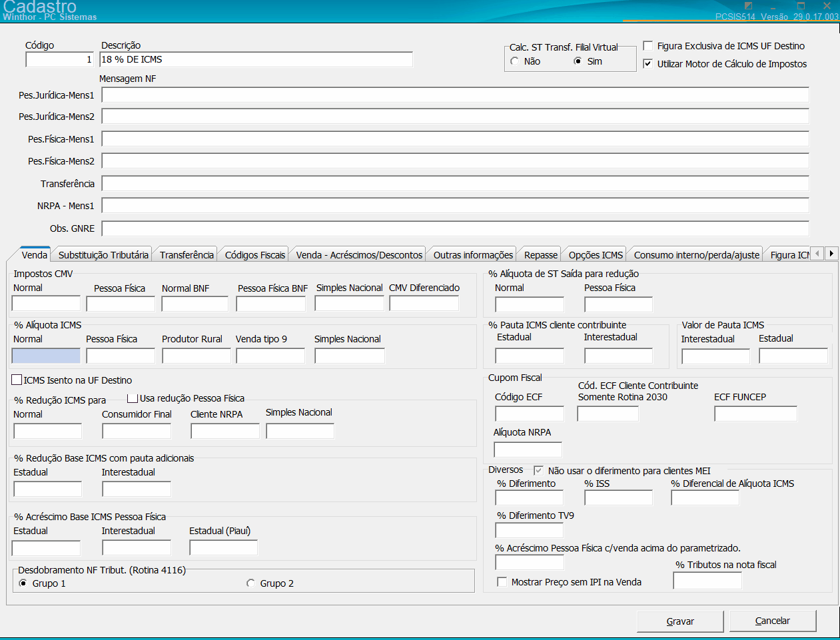This screenshot has width=840, height=640.
Task: Click the % ISS field
Action: pyautogui.click(x=618, y=497)
